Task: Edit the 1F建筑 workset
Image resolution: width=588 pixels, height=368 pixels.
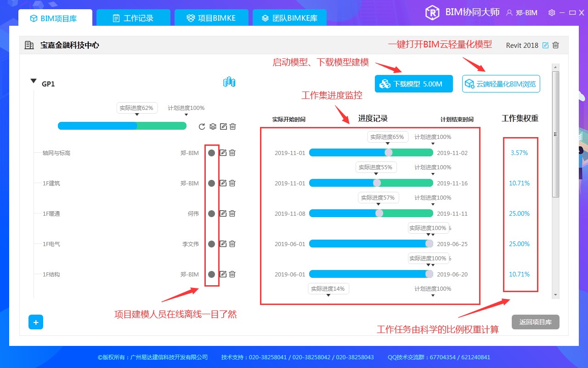Action: [x=223, y=183]
